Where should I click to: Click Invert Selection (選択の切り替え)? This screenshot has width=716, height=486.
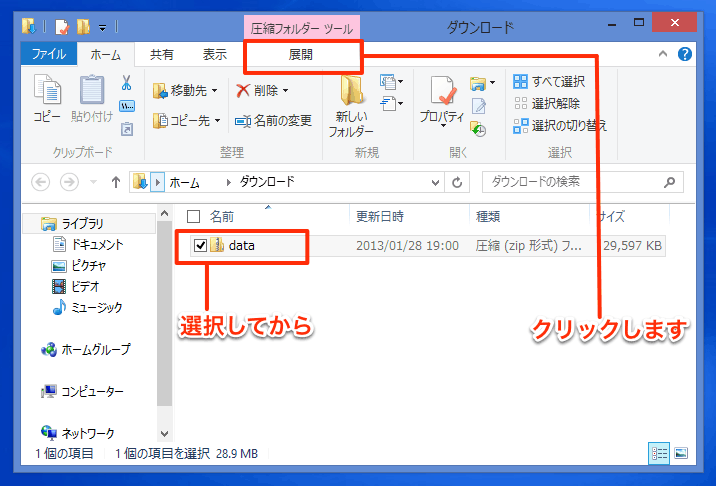pyautogui.click(x=560, y=125)
